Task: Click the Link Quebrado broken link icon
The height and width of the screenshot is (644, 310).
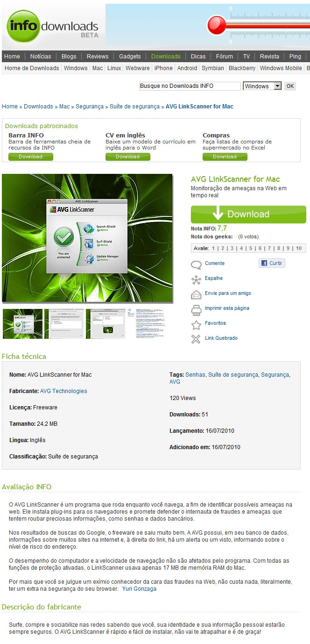Action: tap(196, 339)
